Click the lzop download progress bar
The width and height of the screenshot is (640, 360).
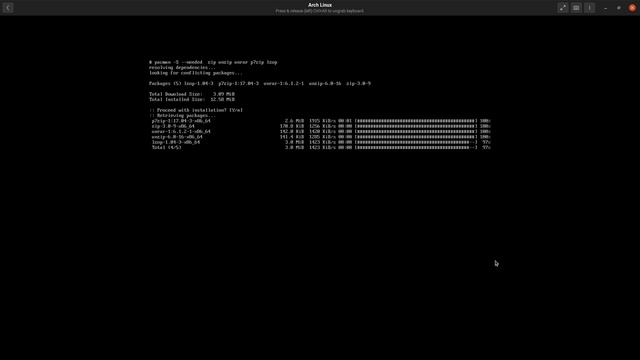[416, 142]
